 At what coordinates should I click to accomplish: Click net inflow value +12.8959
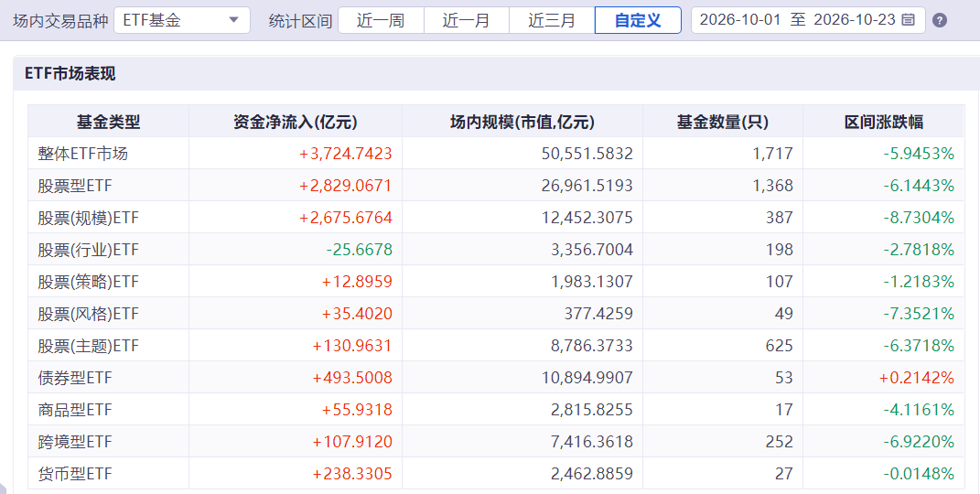[357, 282]
